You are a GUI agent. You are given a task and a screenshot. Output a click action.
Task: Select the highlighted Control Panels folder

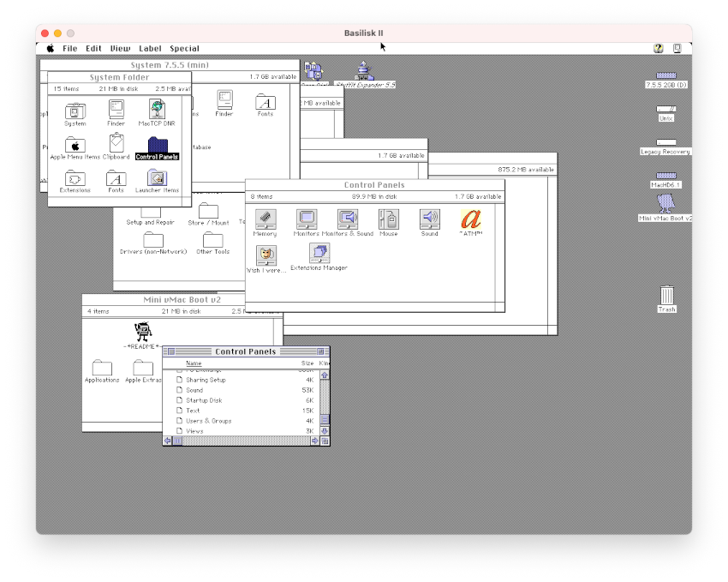(x=158, y=145)
